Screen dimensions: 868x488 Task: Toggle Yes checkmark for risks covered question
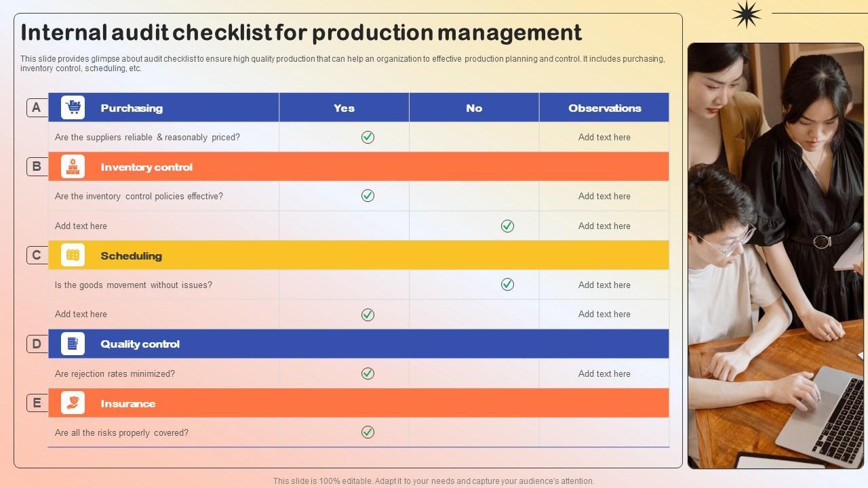click(368, 432)
